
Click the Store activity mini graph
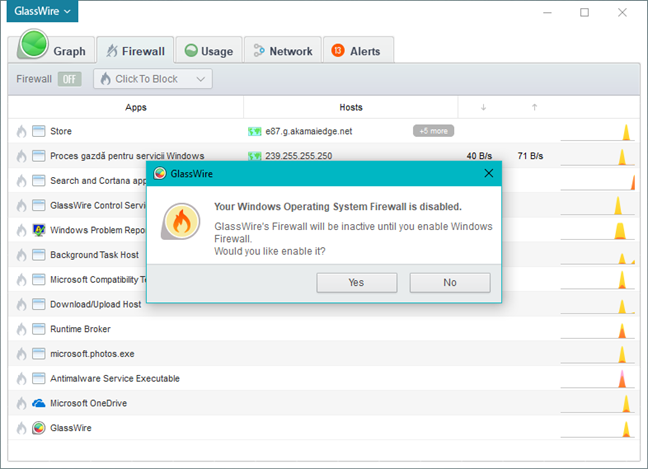coord(598,132)
